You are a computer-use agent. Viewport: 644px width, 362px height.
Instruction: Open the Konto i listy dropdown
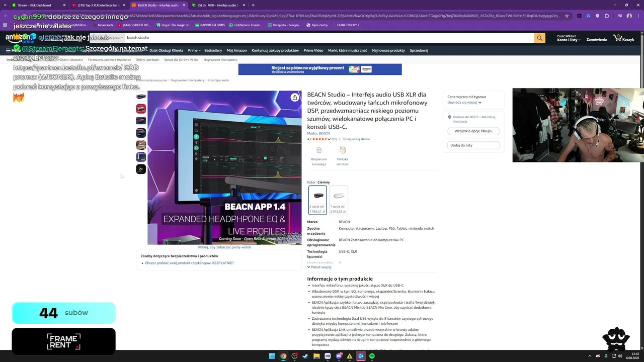(569, 38)
